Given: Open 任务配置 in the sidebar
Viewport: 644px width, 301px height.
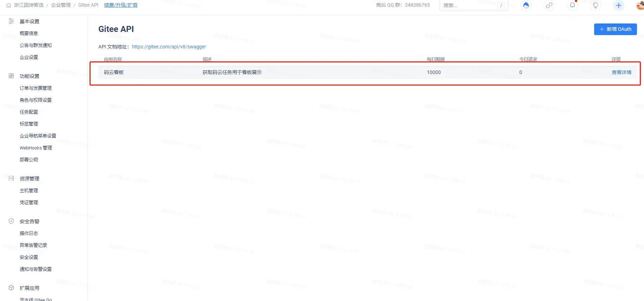Looking at the screenshot, I should (29, 112).
